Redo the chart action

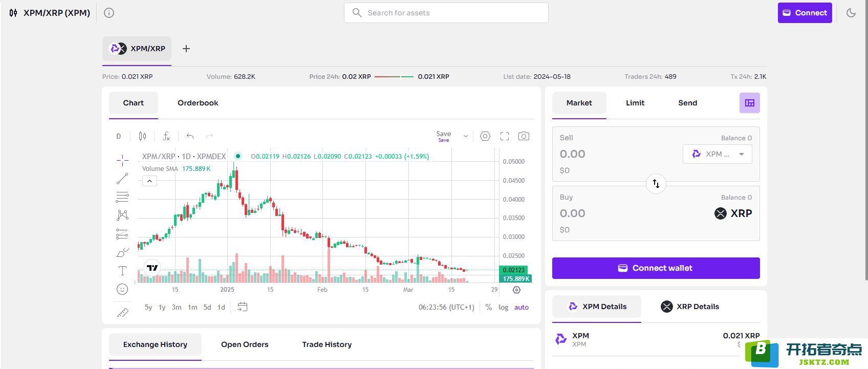(x=209, y=136)
